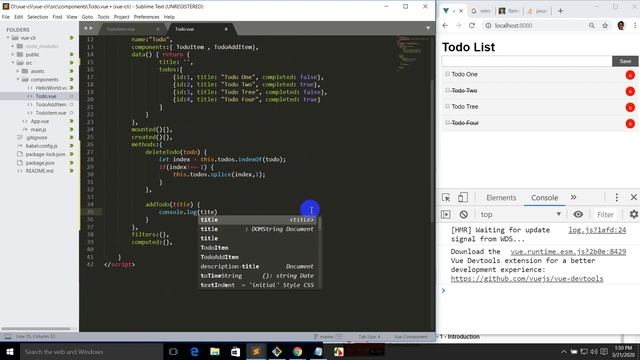Open the editor tab list dropdown arrow
640x360 pixels.
click(428, 28)
